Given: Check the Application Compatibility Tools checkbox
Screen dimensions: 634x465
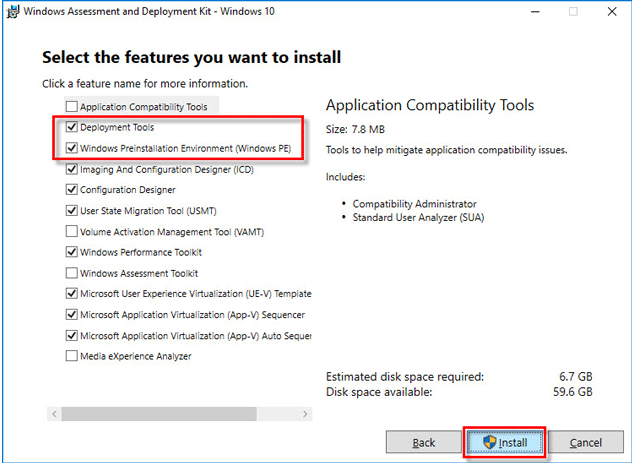Looking at the screenshot, I should (x=71, y=107).
